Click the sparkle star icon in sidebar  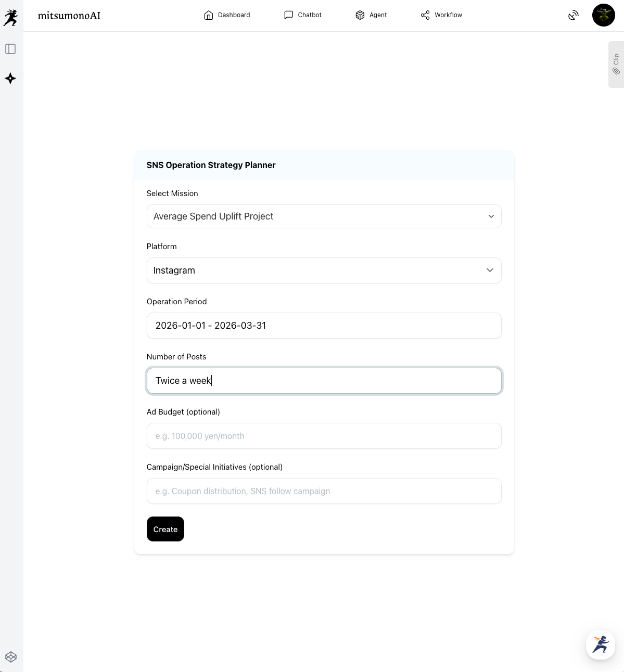tap(10, 79)
